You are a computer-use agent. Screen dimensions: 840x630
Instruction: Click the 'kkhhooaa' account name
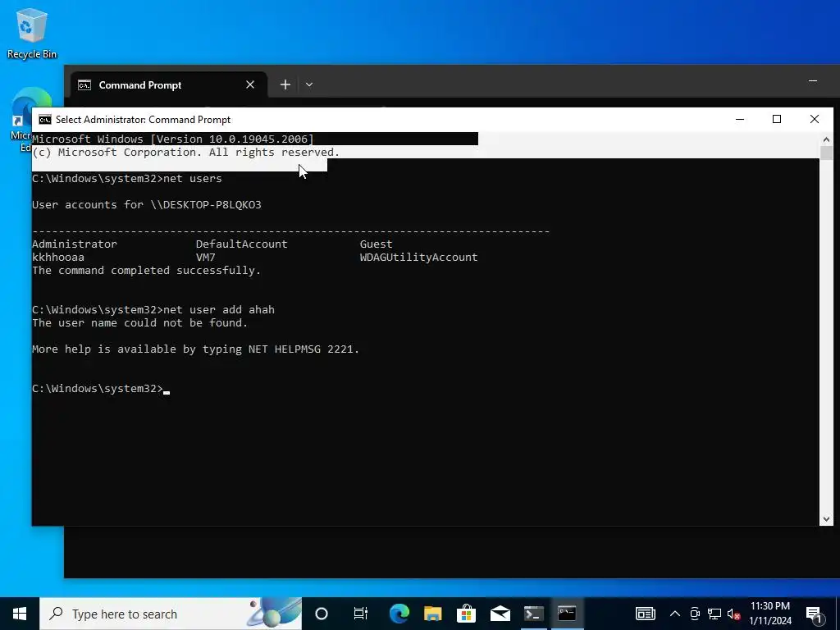click(58, 257)
